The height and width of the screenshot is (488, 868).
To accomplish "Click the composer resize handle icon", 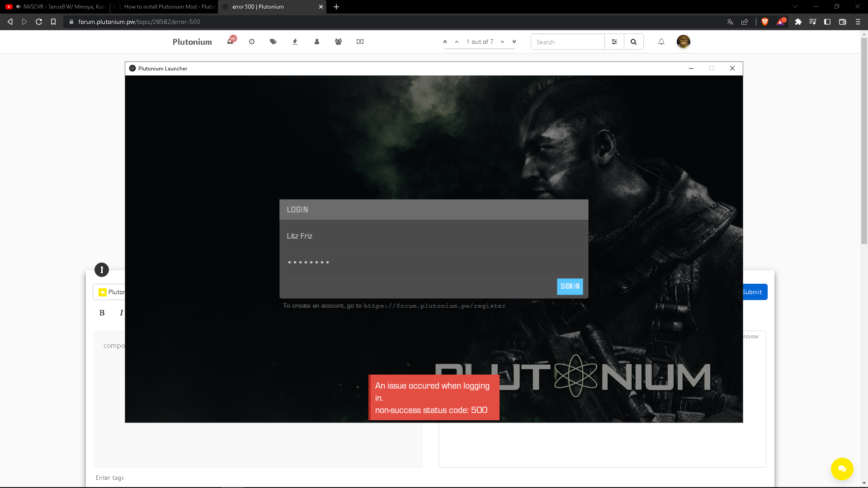I will click(x=102, y=270).
